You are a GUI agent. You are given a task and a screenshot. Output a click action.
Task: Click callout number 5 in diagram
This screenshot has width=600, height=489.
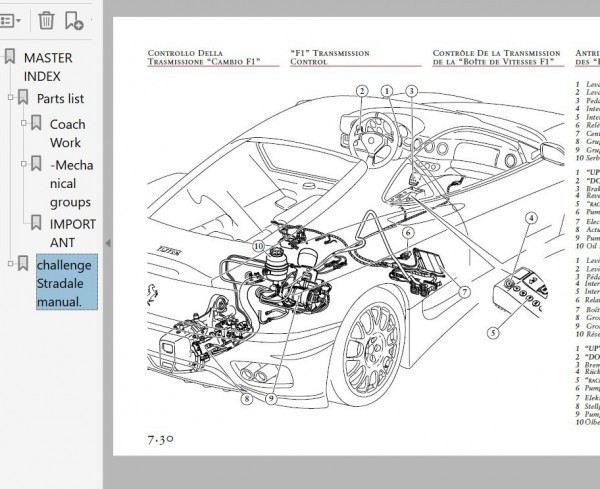pos(493,333)
